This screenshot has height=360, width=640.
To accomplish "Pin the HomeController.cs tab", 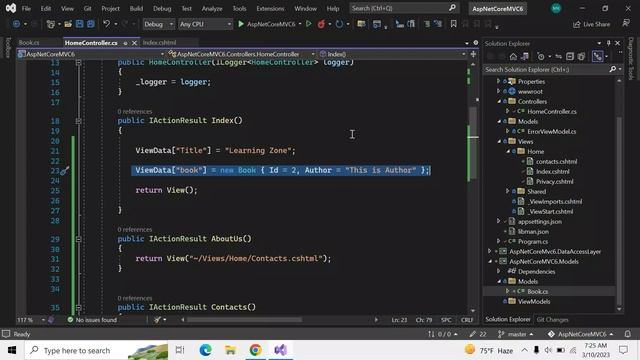I will click(125, 43).
